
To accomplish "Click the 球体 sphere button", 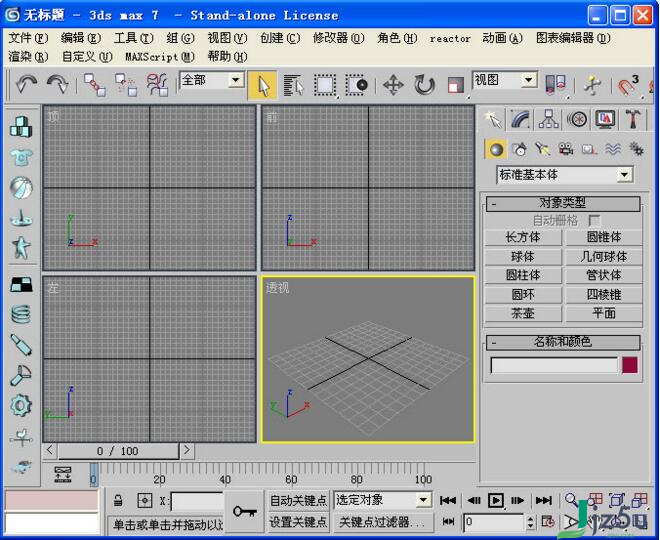I will point(523,256).
